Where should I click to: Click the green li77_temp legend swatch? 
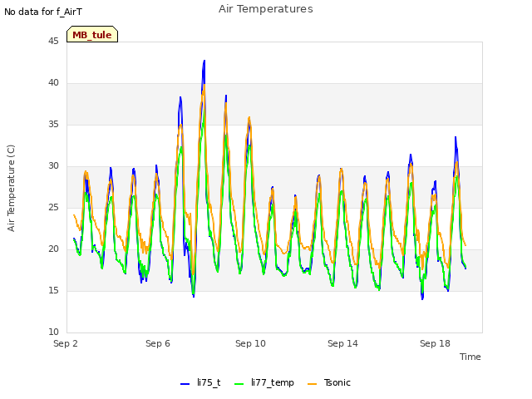(x=239, y=384)
